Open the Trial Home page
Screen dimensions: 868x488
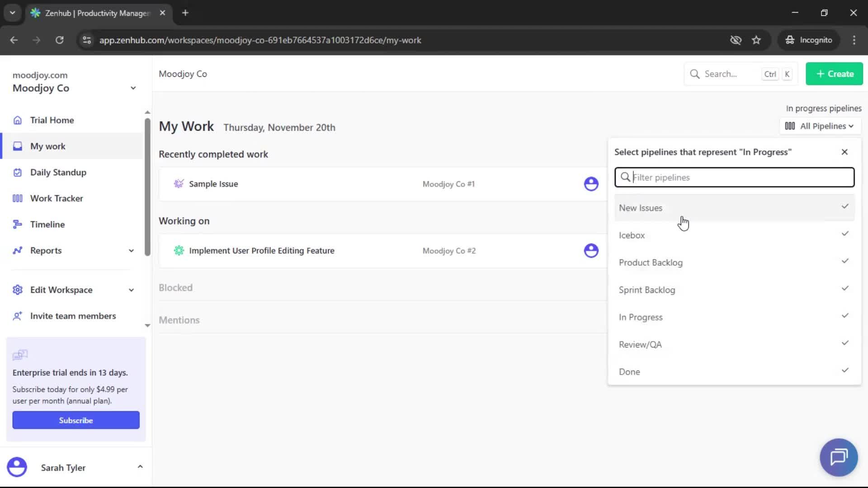click(52, 120)
